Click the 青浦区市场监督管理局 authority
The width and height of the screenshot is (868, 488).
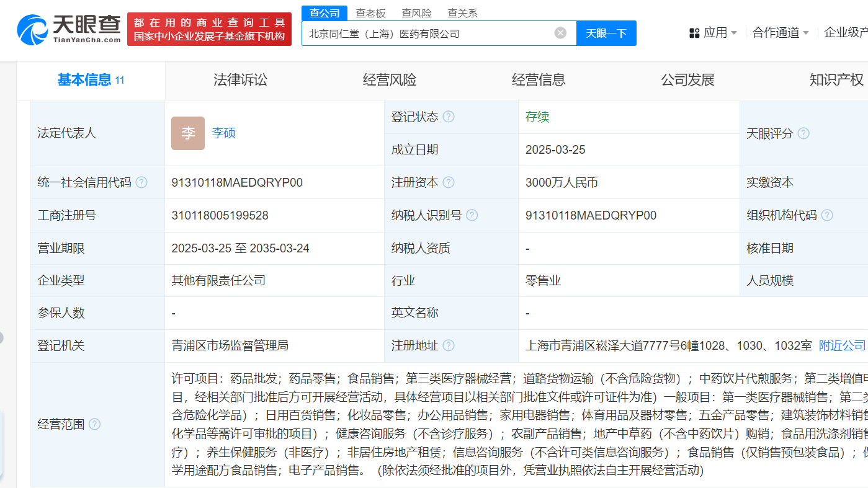230,345
